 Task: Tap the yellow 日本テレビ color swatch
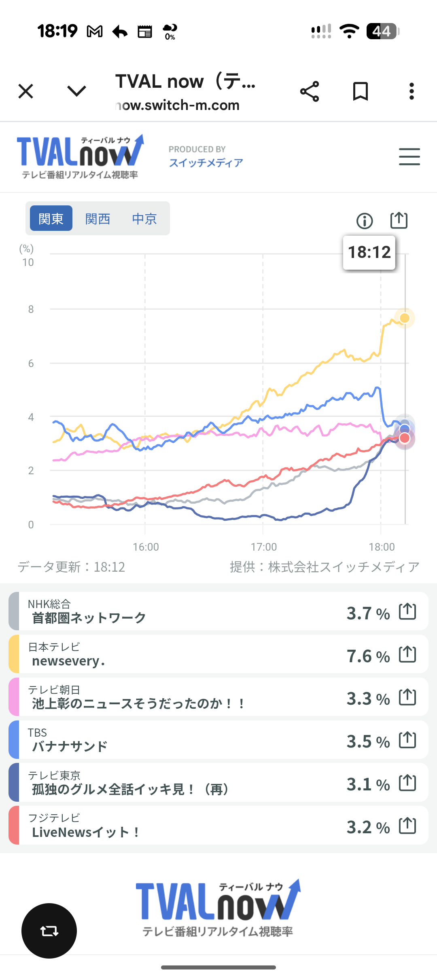pyautogui.click(x=14, y=654)
